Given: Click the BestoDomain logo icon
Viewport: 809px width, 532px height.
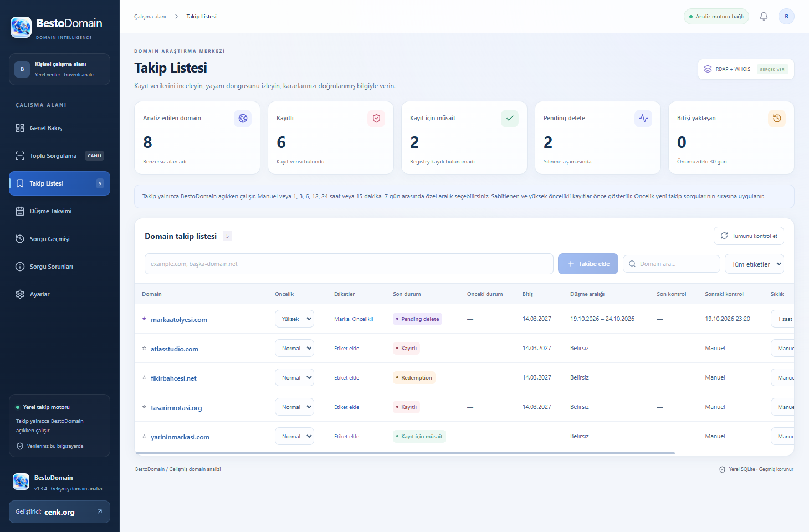Looking at the screenshot, I should 21,27.
